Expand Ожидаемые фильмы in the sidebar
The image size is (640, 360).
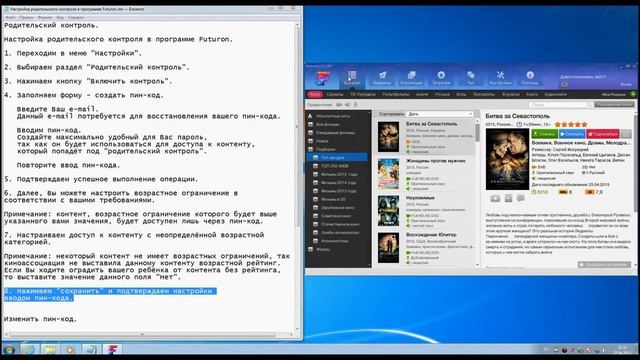tap(310, 133)
